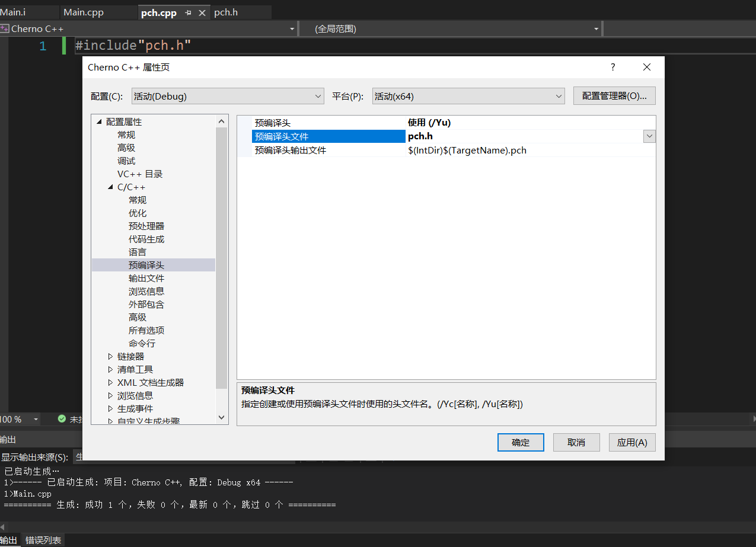Switch to the Main.cpp tab

click(83, 12)
